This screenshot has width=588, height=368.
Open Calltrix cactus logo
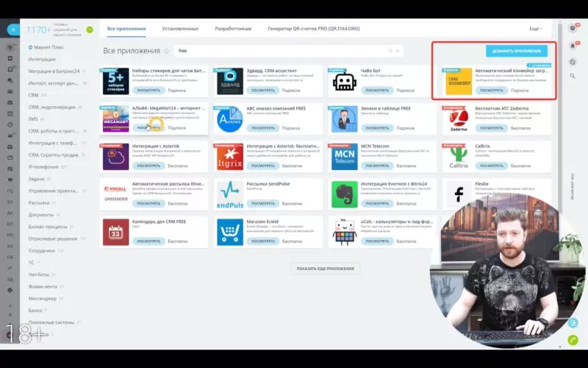(x=459, y=157)
